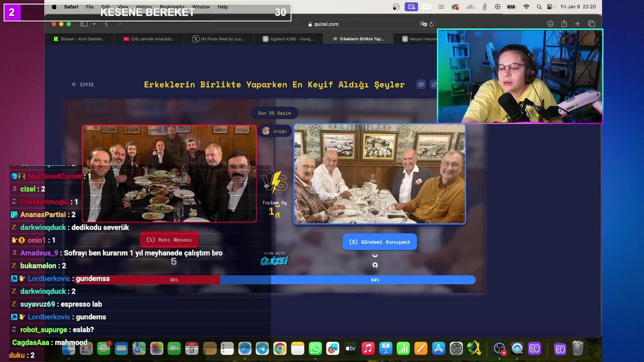Open Freeform from the Dock
This screenshot has width=644, height=362.
pos(333,348)
